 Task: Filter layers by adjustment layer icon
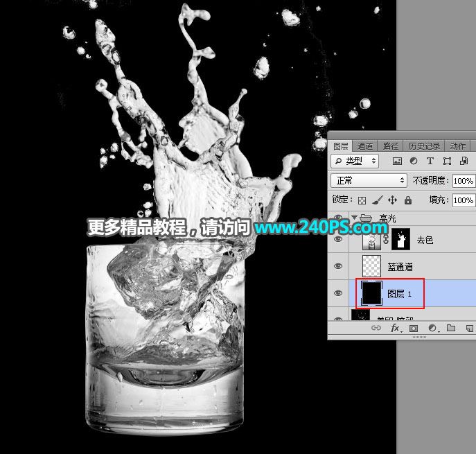click(414, 161)
